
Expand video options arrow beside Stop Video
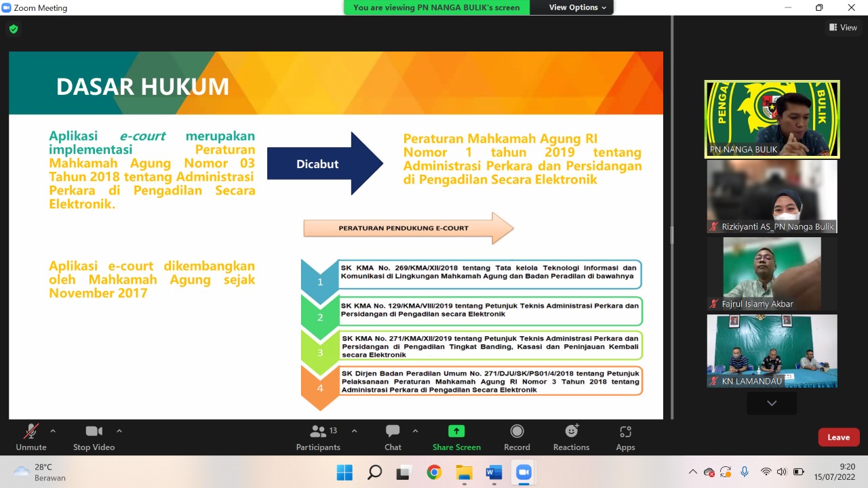coord(119,430)
